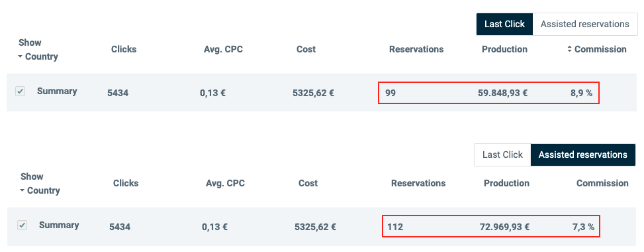Sort top table by Reservations header
This screenshot has height=252, width=644.
point(416,50)
